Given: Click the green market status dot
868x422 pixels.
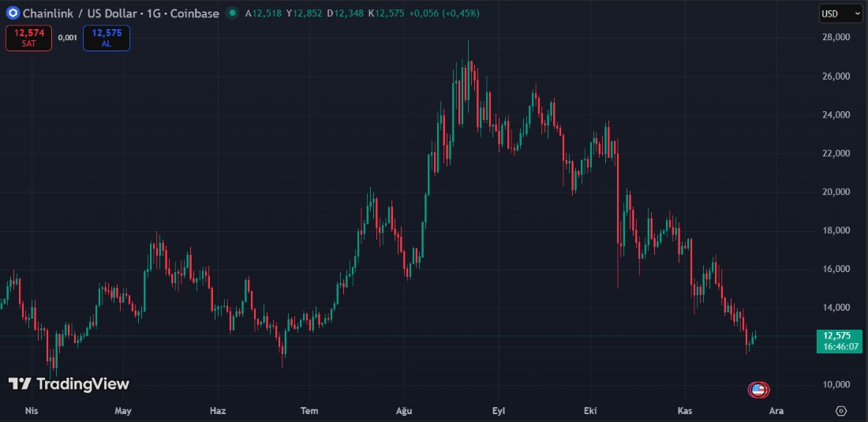Looking at the screenshot, I should pyautogui.click(x=231, y=13).
